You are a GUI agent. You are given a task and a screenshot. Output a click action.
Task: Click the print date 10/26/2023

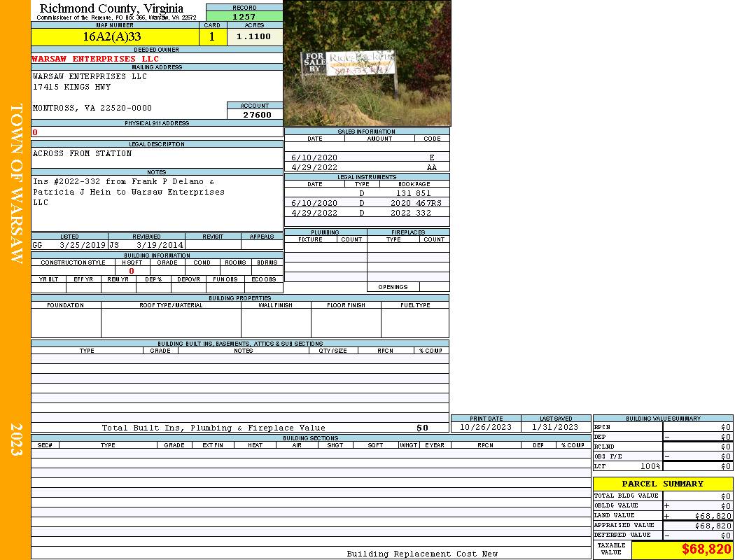485,427
